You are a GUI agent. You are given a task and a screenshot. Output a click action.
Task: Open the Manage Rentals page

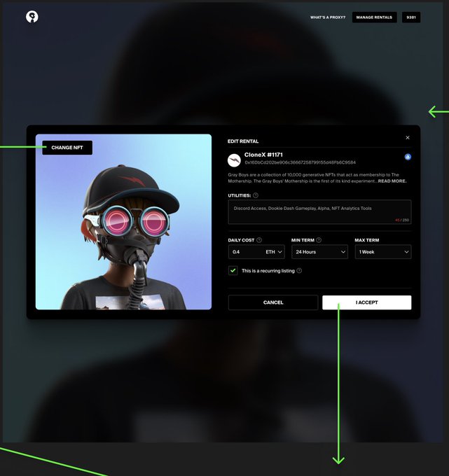click(x=374, y=17)
